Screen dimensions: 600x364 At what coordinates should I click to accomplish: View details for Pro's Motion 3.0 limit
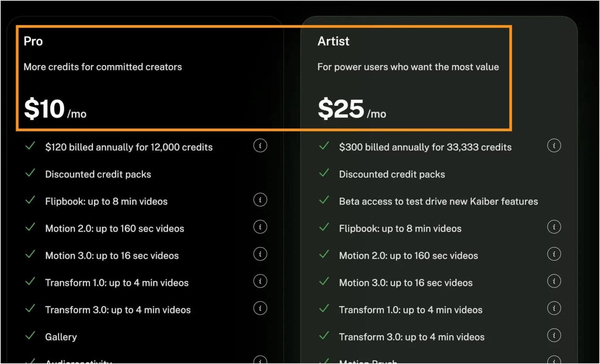pyautogui.click(x=260, y=254)
